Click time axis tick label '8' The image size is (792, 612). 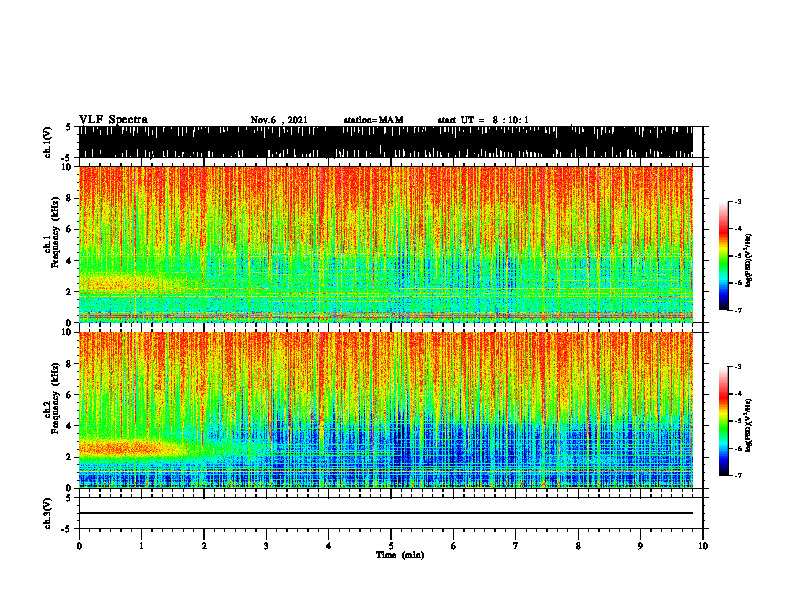pyautogui.click(x=578, y=546)
